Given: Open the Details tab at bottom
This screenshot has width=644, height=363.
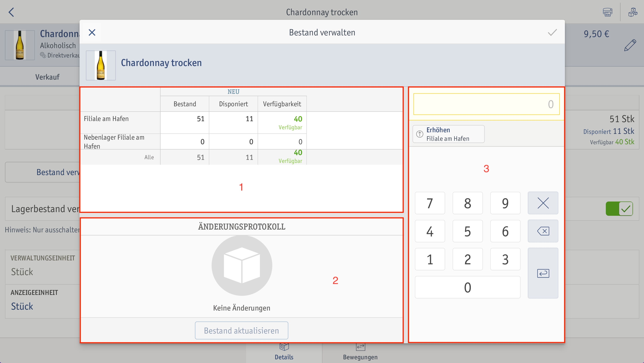Looking at the screenshot, I should tap(284, 352).
